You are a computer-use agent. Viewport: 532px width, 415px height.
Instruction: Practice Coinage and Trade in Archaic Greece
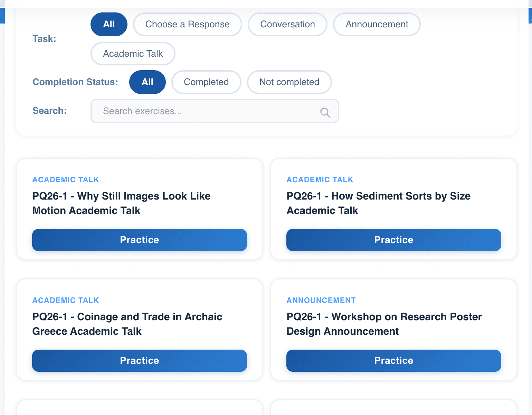point(139,361)
